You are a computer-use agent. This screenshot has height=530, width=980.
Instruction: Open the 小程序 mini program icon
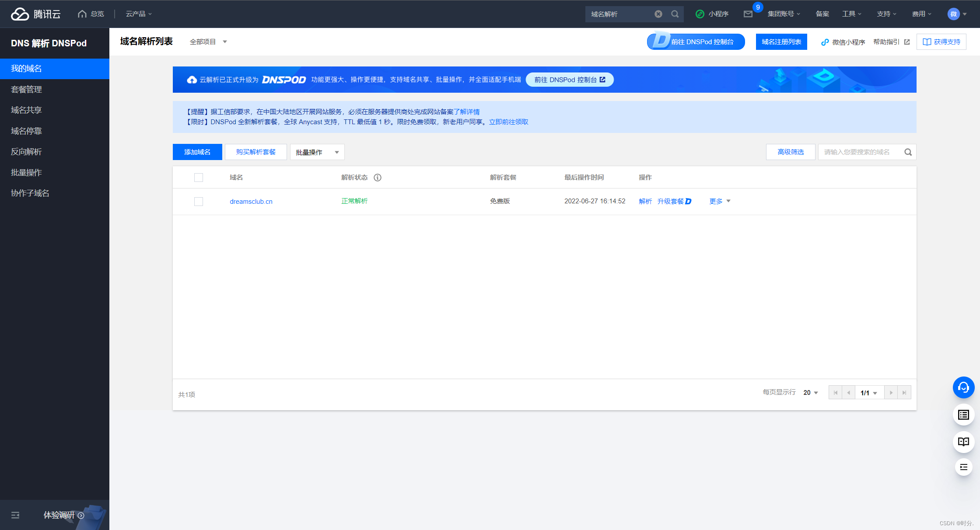700,14
